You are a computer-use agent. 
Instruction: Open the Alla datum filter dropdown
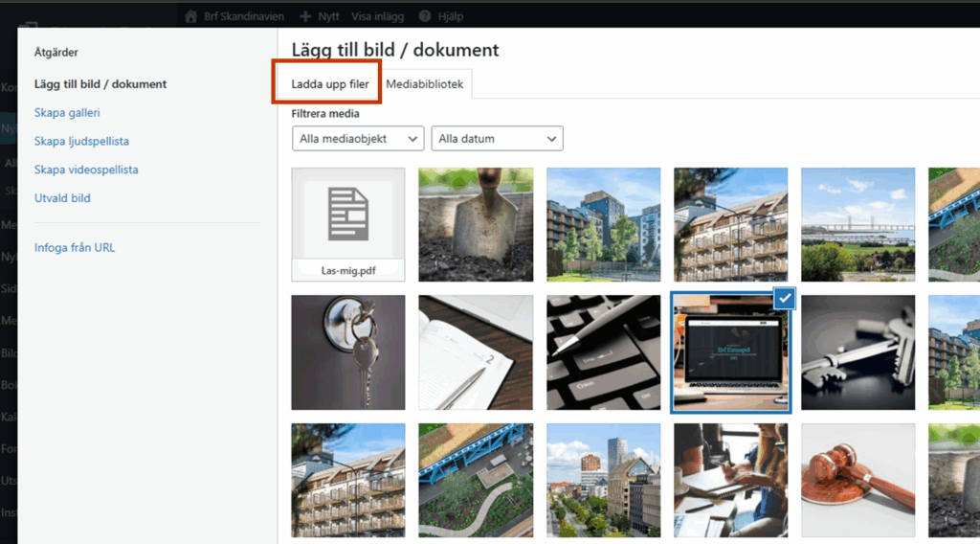tap(497, 139)
